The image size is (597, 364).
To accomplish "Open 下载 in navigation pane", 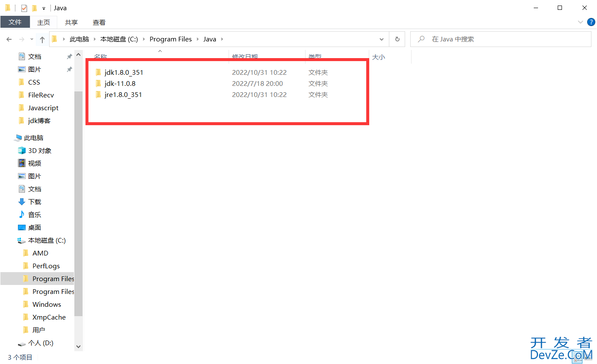I will click(x=35, y=202).
